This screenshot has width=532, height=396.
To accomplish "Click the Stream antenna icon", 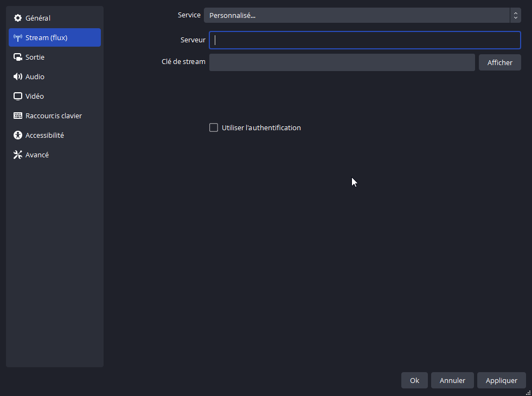I will pos(18,38).
